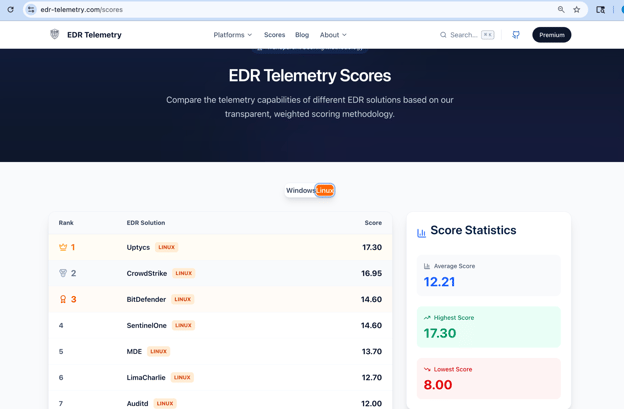This screenshot has width=624, height=409.
Task: Click the Average Score chart icon
Action: 427,266
